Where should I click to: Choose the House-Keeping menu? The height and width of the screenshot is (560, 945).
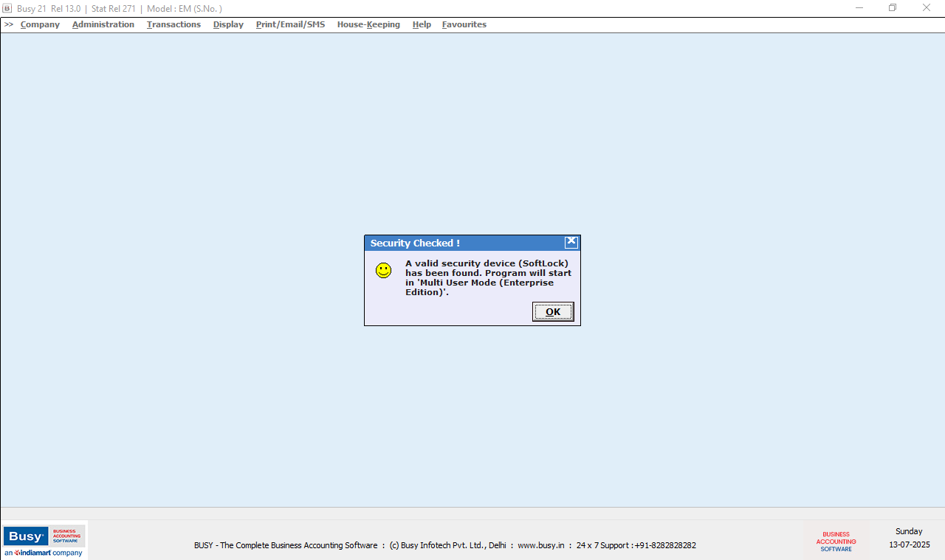coord(368,24)
